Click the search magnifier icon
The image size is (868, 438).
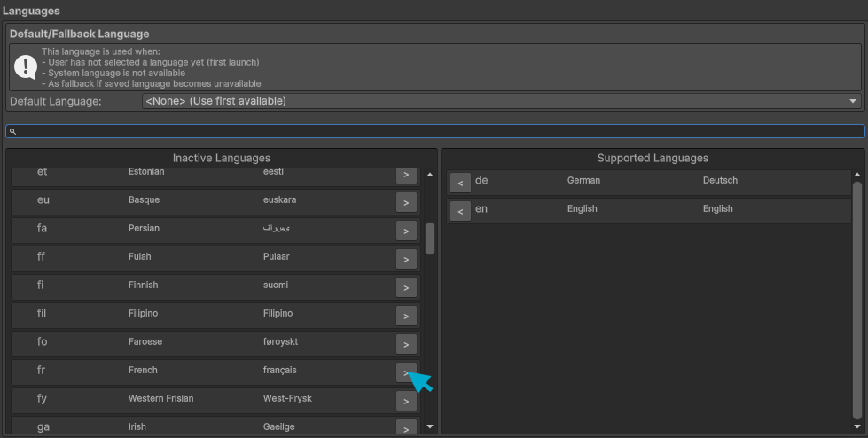12,131
